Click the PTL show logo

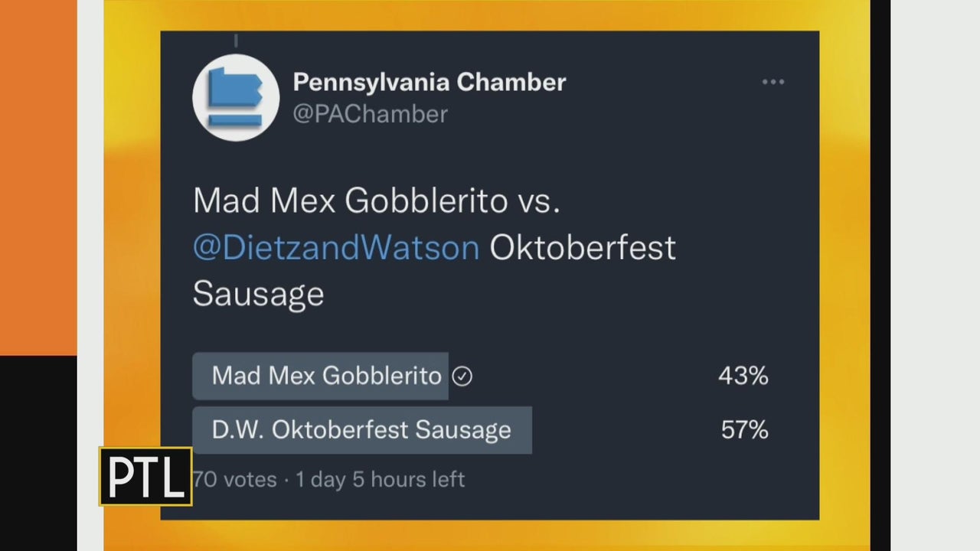(x=145, y=476)
